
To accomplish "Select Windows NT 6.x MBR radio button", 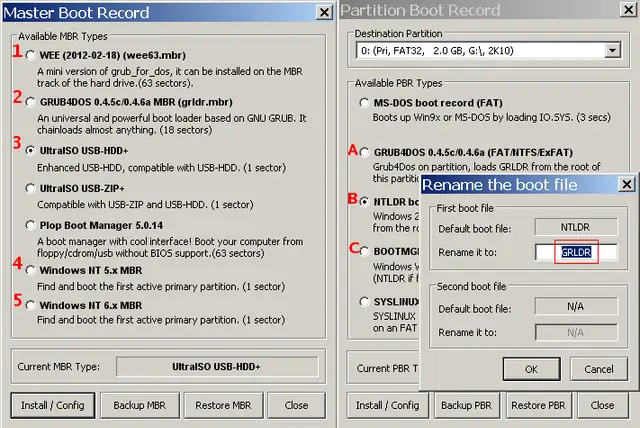I will (31, 305).
